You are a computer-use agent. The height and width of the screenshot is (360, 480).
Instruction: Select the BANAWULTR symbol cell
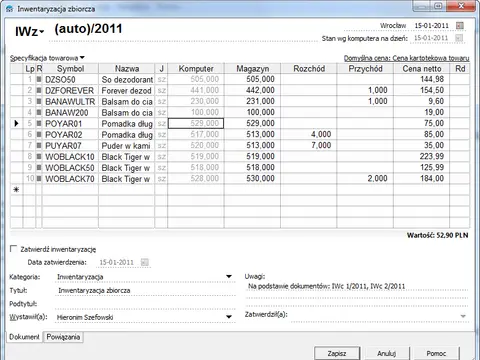70,101
